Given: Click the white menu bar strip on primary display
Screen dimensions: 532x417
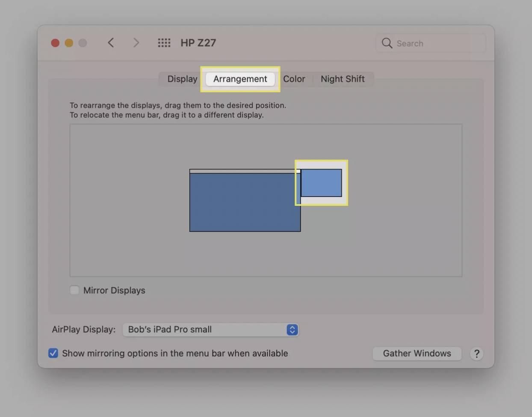Looking at the screenshot, I should click(244, 171).
